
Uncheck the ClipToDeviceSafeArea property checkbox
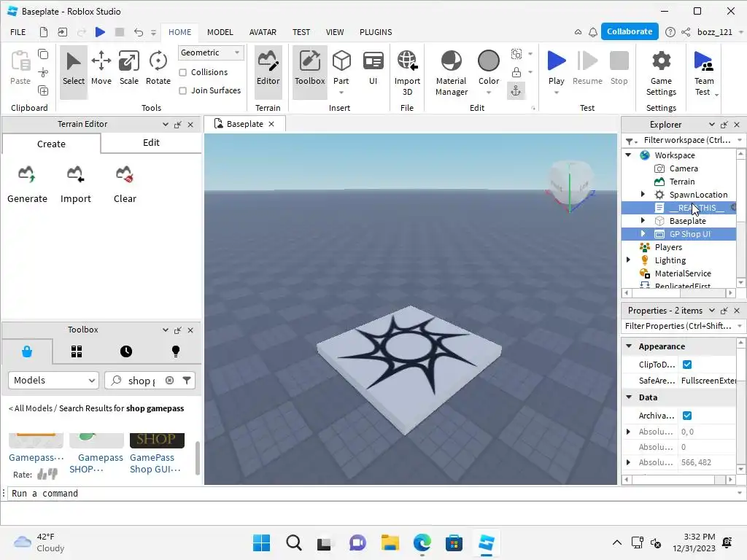[x=687, y=365]
